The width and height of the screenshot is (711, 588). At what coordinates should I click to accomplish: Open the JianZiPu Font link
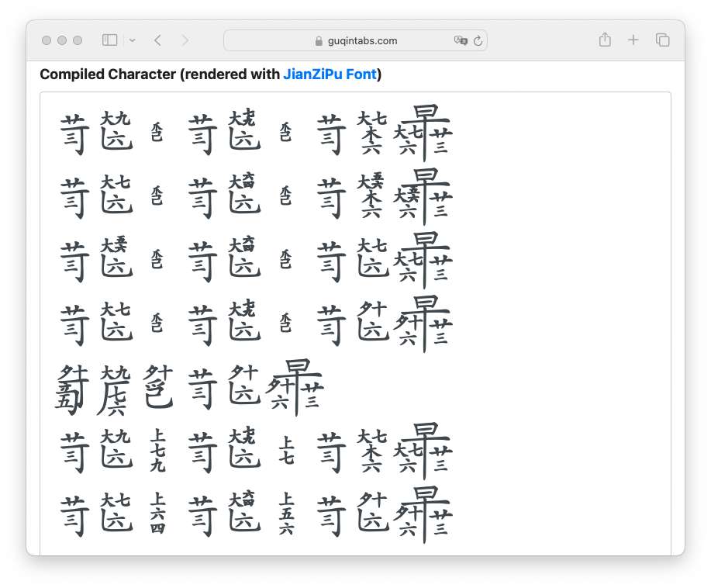[x=330, y=74]
